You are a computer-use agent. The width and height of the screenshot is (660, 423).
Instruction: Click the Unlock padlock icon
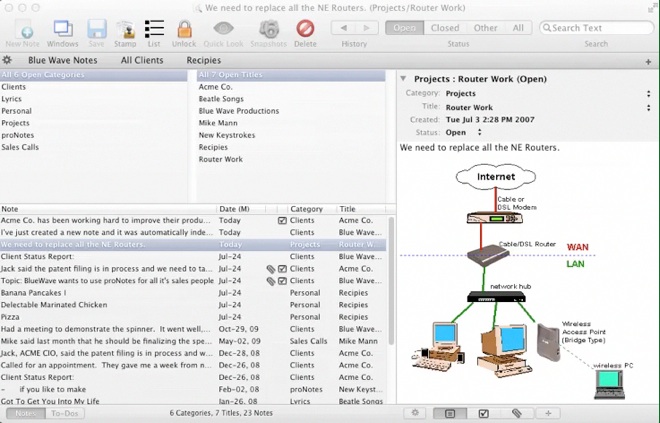184,29
